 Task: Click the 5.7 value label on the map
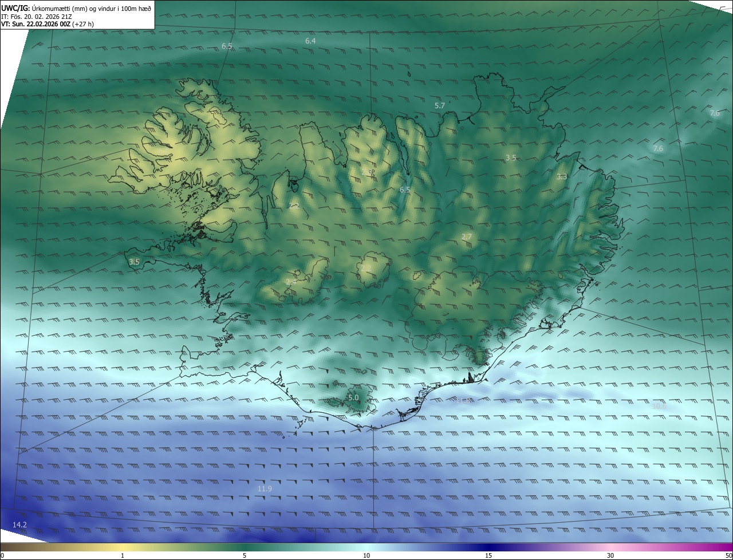pyautogui.click(x=440, y=106)
